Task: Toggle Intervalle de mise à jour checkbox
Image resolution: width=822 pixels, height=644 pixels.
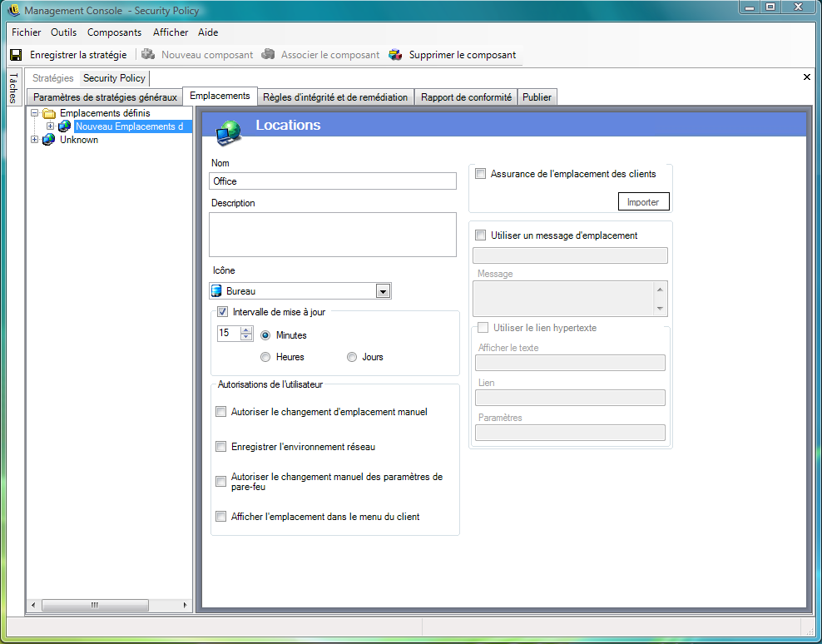Action: point(222,311)
